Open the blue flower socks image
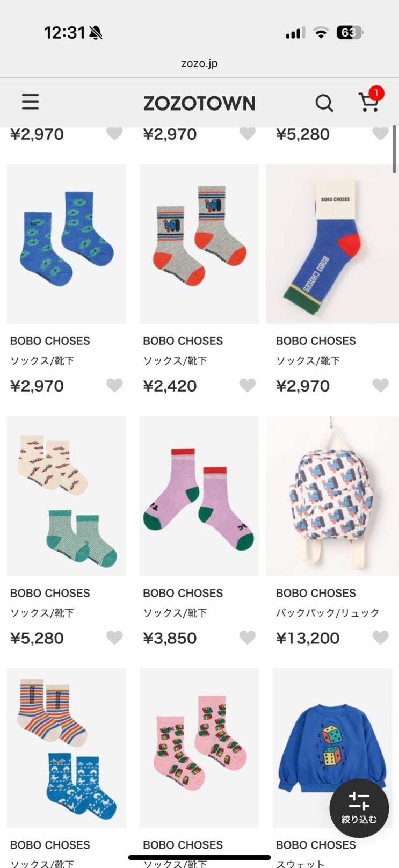Screen dimensions: 399x868 (66, 244)
